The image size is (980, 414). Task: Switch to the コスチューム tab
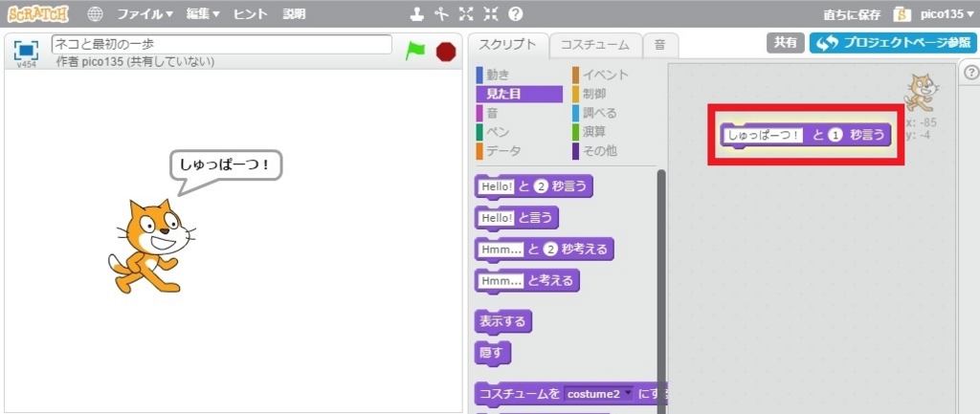tap(595, 45)
